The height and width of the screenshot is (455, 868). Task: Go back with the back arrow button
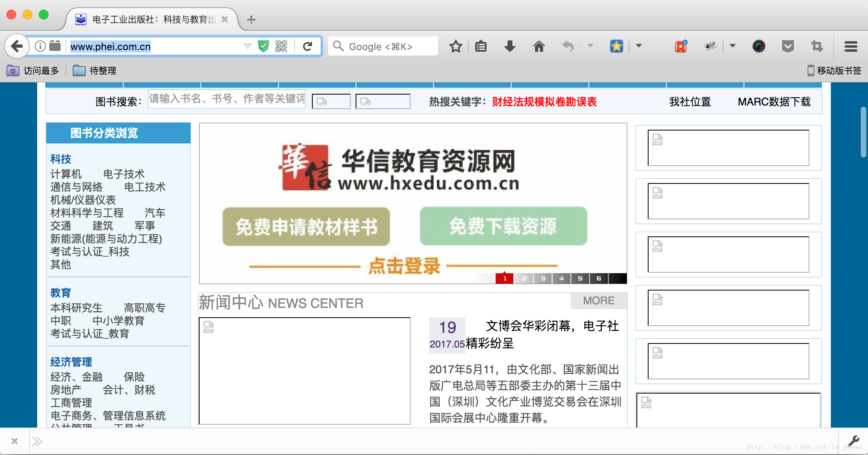[x=17, y=46]
